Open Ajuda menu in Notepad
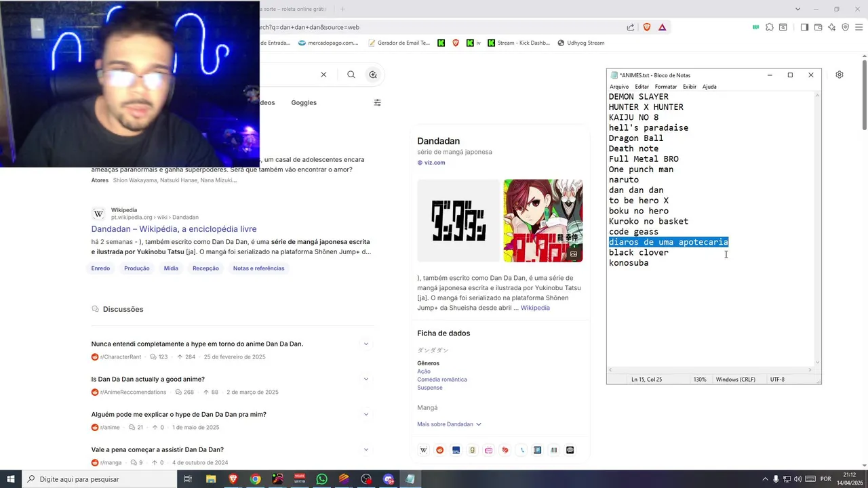 coord(709,87)
